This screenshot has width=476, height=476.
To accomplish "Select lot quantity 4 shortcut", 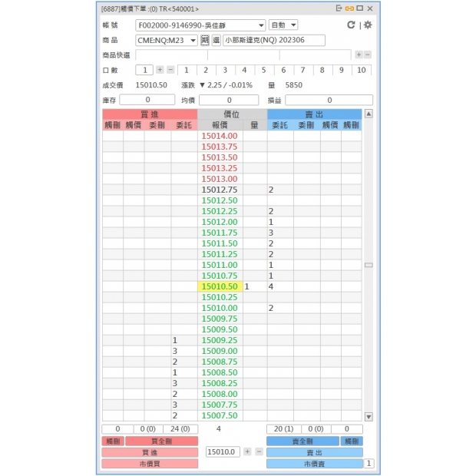I will [244, 70].
